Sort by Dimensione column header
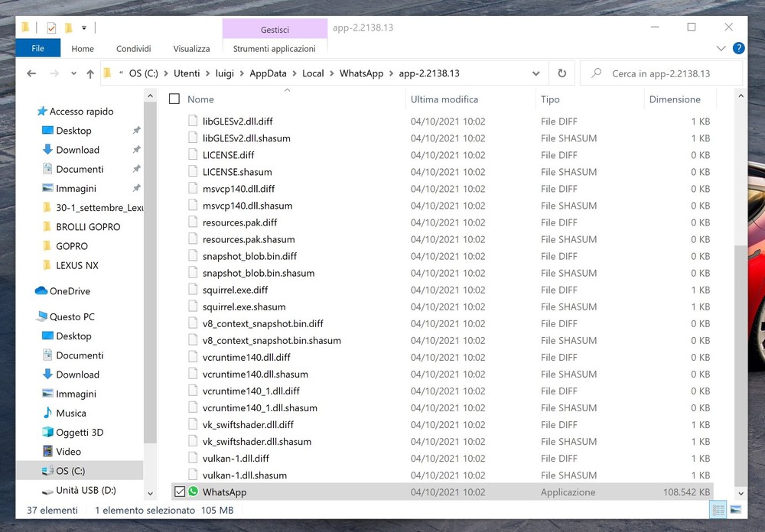This screenshot has height=532, width=765. [675, 99]
